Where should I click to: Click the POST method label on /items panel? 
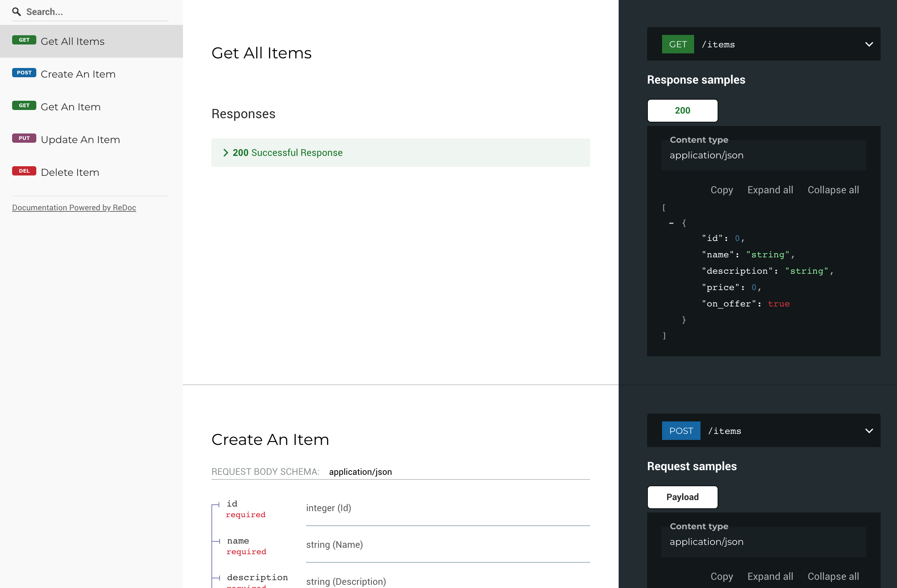(x=681, y=430)
